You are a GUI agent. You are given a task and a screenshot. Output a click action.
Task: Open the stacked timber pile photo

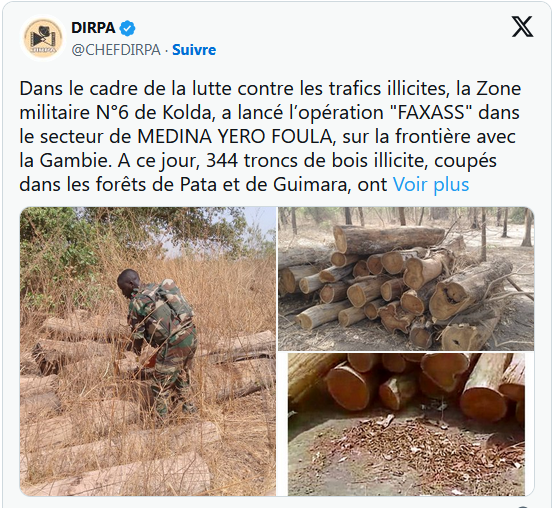point(406,279)
